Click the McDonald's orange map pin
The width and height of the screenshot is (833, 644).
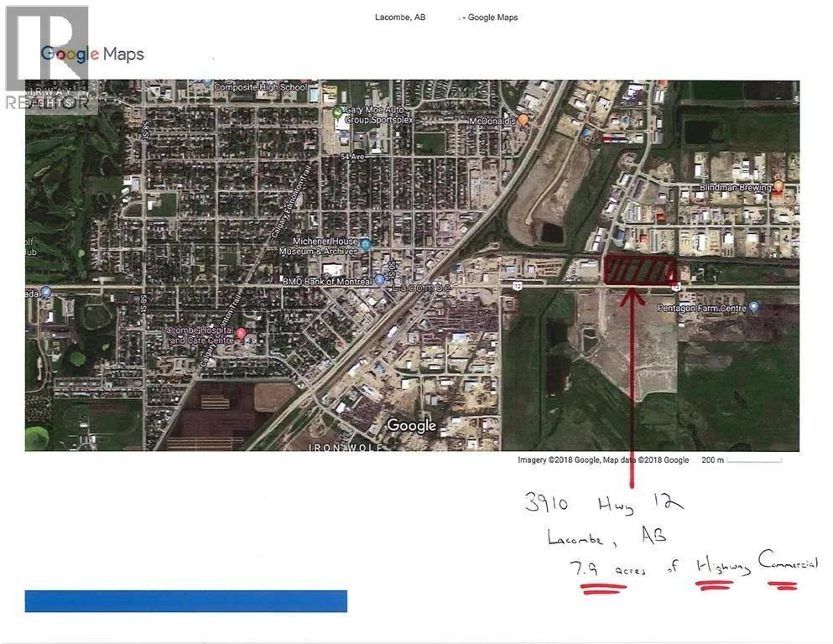523,120
